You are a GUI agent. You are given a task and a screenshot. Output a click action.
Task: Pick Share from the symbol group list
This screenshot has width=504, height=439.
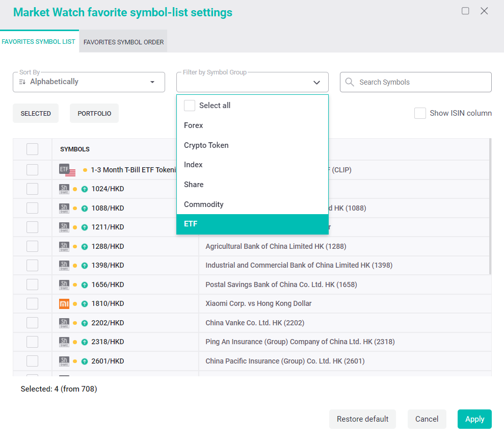(x=252, y=185)
